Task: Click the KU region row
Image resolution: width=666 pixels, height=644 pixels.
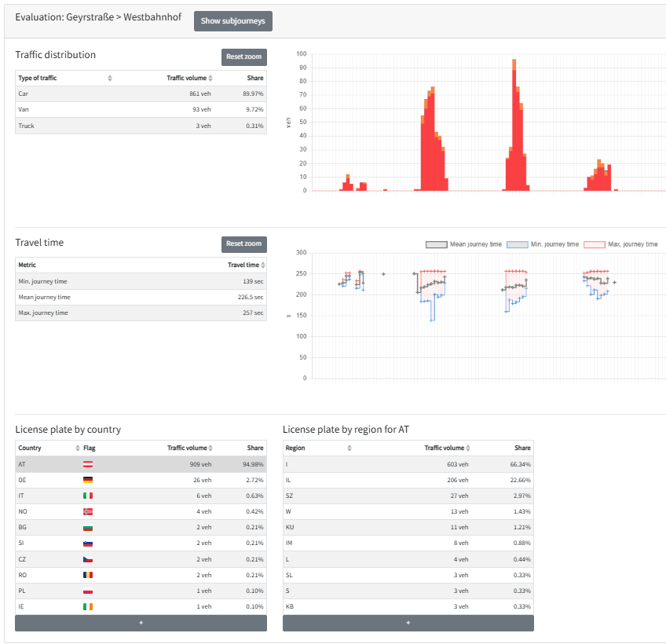Action: tap(408, 527)
